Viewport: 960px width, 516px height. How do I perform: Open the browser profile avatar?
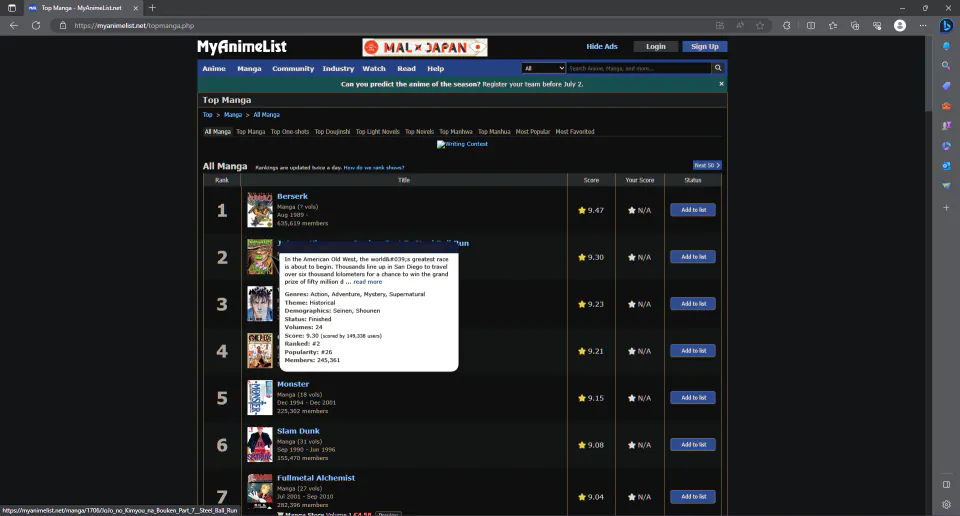tap(899, 26)
